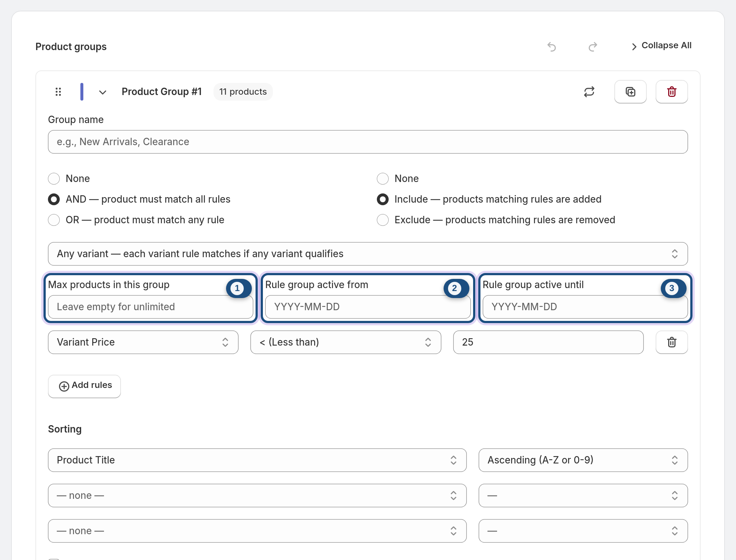Duplicate Product Group #1

(631, 92)
